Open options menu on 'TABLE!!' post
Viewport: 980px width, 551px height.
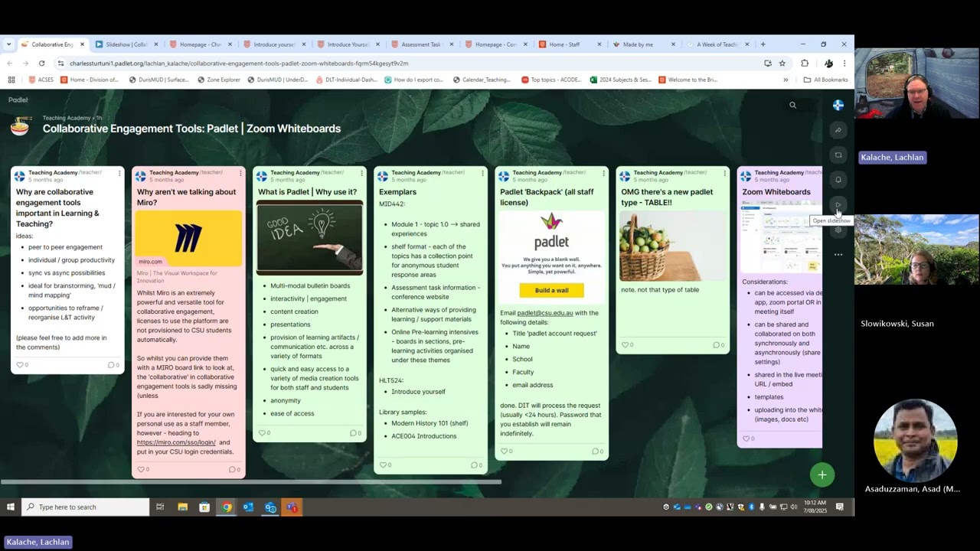pos(724,174)
